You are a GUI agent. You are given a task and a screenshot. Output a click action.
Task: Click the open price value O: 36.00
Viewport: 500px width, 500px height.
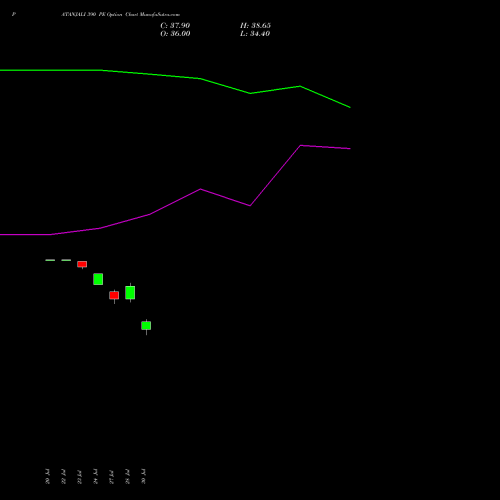coord(175,34)
